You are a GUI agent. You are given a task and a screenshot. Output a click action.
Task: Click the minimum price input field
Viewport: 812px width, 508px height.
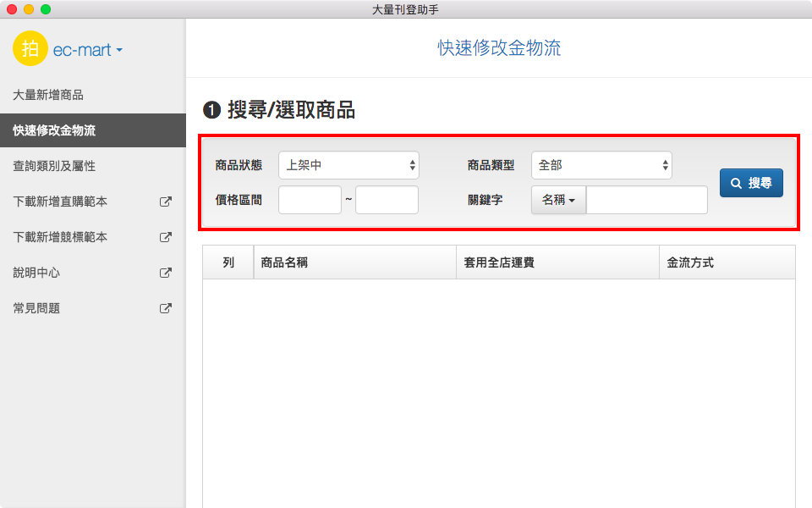310,200
